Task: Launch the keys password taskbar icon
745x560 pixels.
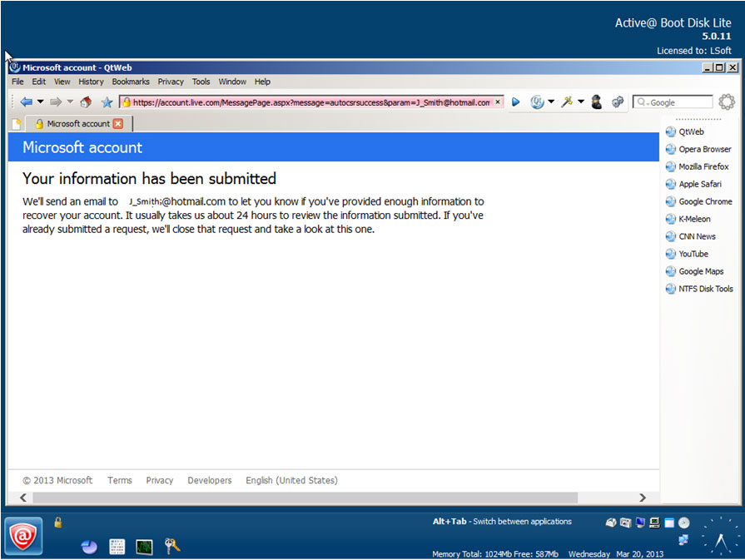Action: (x=172, y=546)
